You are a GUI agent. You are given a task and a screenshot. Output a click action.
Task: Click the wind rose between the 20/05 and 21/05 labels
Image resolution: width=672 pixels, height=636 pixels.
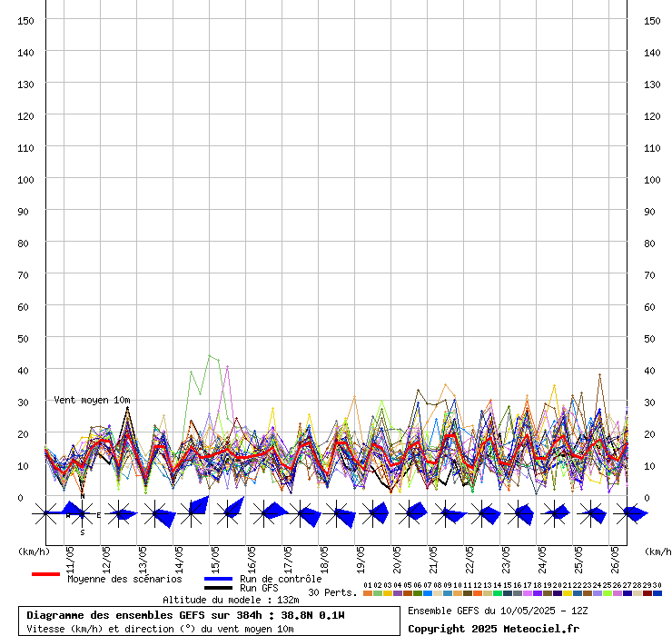[x=410, y=513]
